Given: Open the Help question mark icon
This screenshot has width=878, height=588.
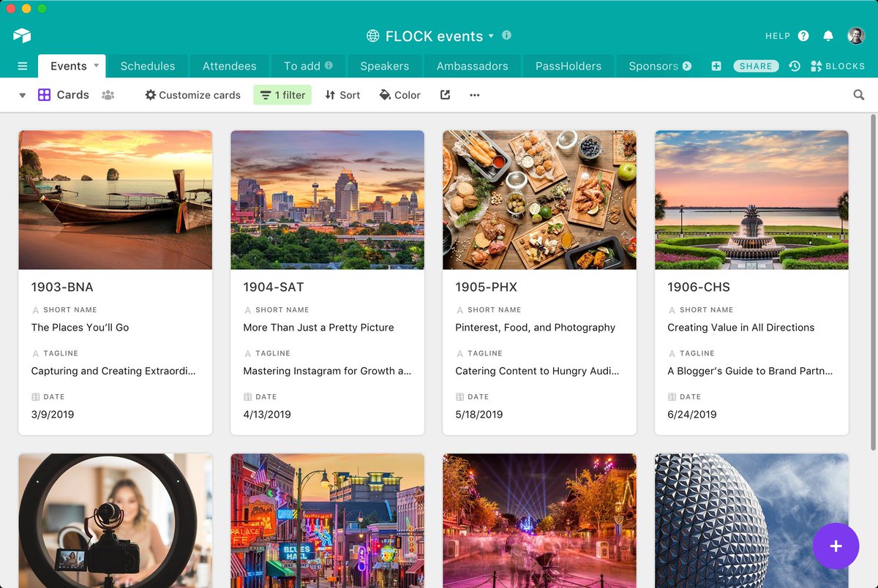Looking at the screenshot, I should [803, 36].
